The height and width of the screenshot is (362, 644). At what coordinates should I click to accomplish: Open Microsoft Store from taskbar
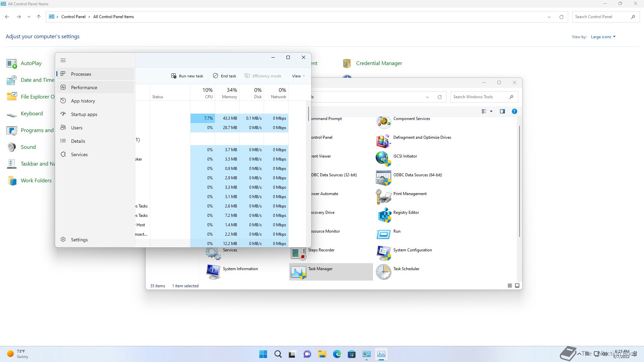click(x=352, y=354)
